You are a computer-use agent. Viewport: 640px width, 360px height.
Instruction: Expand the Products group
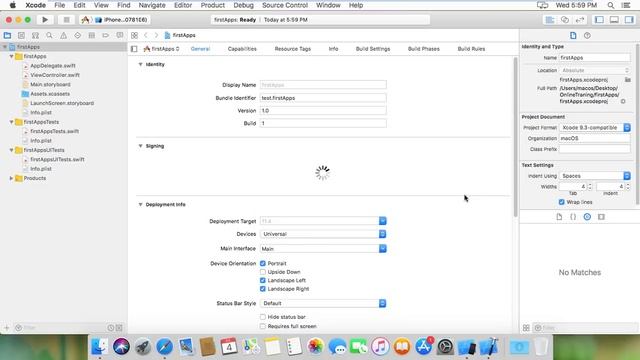[11, 178]
